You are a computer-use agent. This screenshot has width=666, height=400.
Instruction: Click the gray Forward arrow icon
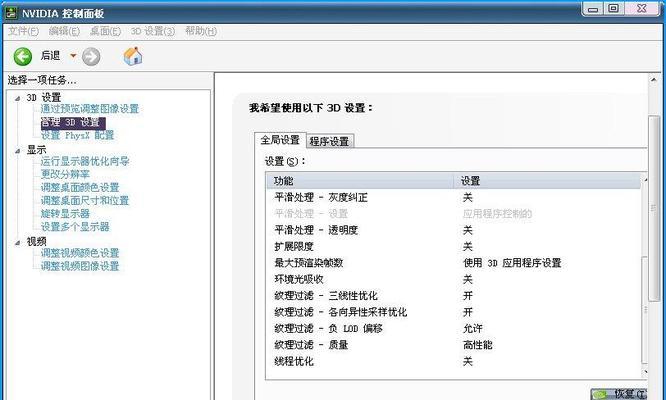pyautogui.click(x=91, y=56)
